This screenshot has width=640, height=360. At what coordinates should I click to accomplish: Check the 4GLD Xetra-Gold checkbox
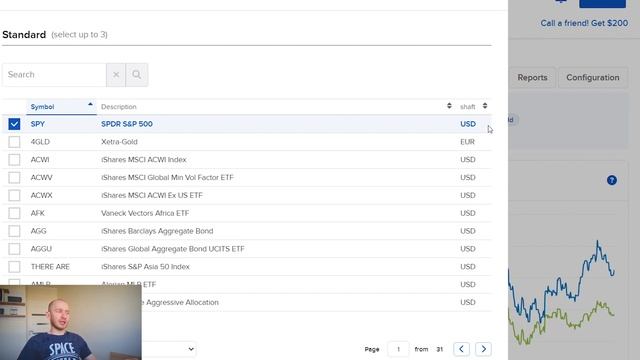point(14,142)
